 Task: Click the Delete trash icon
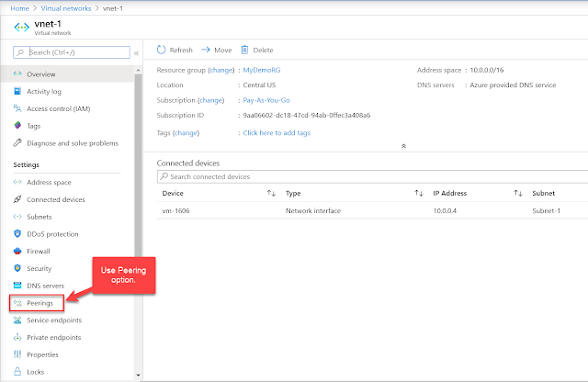(244, 50)
